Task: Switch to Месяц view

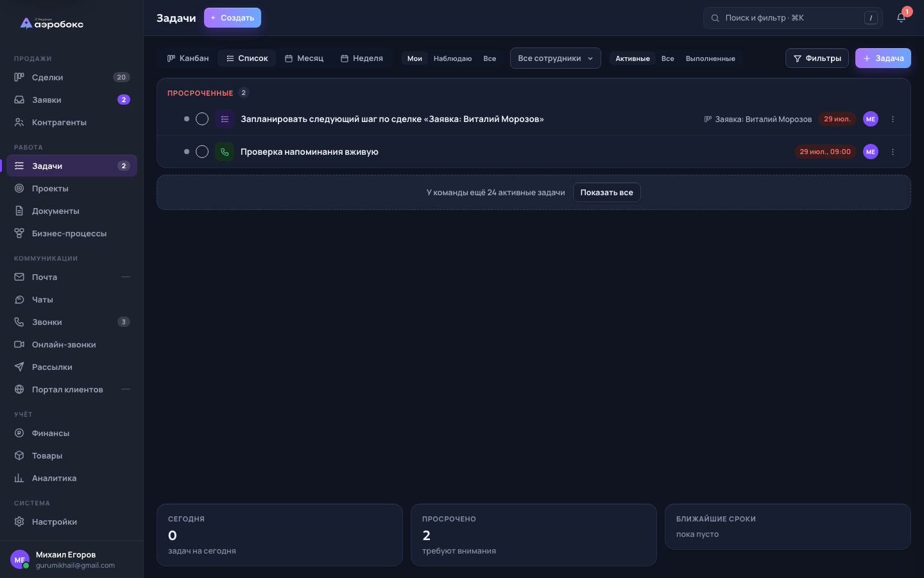Action: click(x=304, y=58)
